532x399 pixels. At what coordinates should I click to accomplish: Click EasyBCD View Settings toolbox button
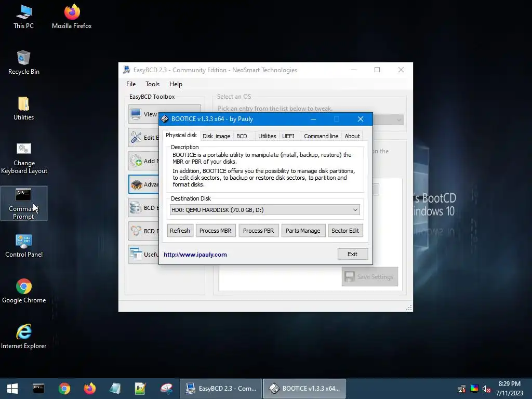point(143,114)
